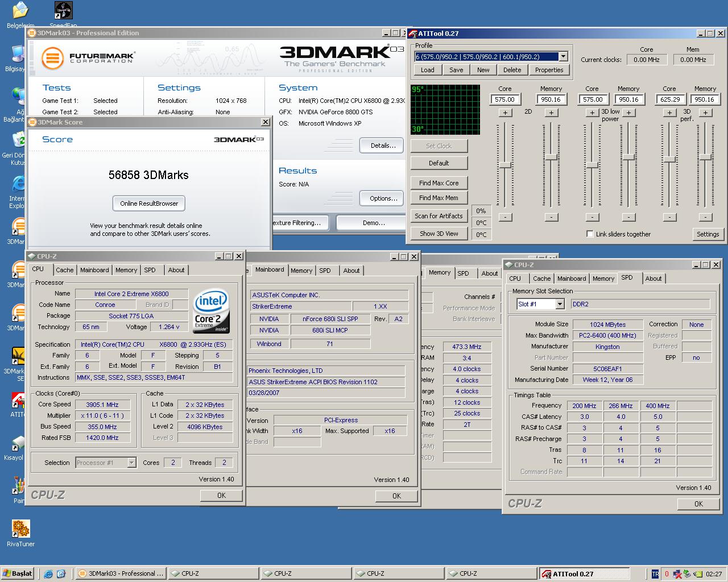Screen dimensions: 728x582
Task: Expand the Memory Slot Selection dropdown
Action: click(x=560, y=304)
